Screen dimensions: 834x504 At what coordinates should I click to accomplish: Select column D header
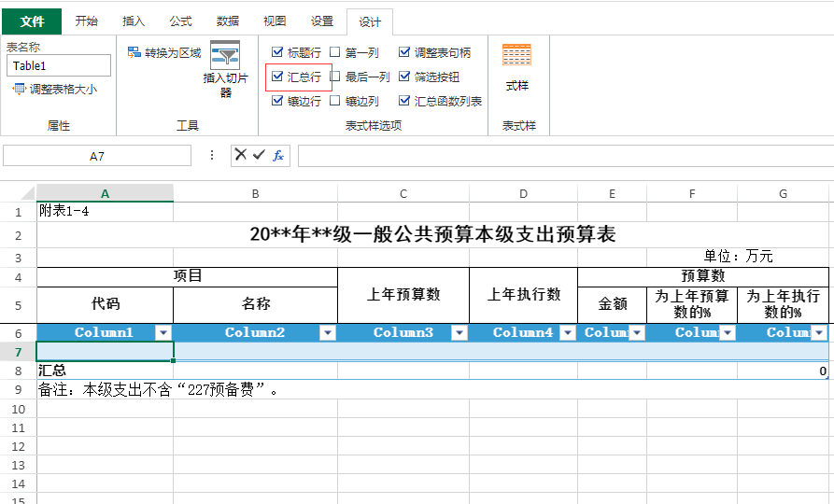tap(523, 193)
